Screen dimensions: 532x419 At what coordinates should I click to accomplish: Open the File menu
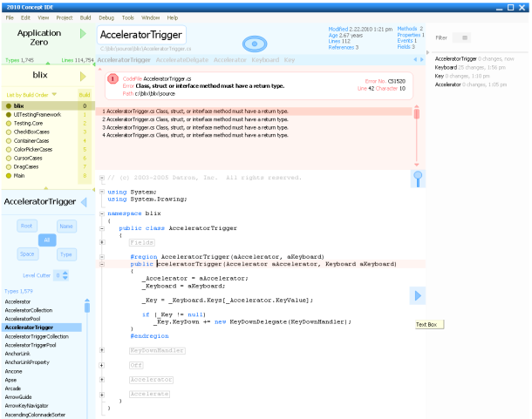pos(10,17)
